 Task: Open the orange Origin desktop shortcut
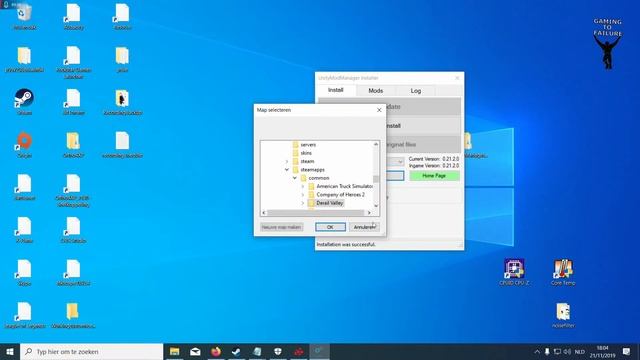coord(24,144)
